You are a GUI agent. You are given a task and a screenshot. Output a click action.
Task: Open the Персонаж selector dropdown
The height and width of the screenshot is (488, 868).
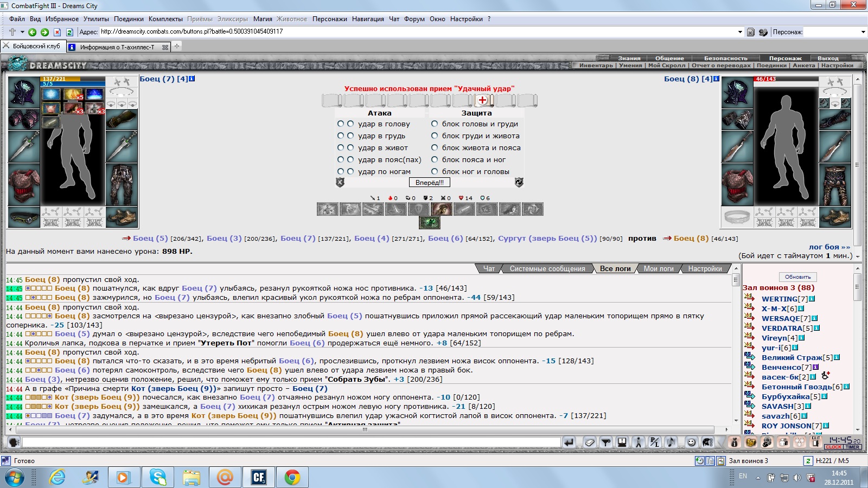click(863, 32)
